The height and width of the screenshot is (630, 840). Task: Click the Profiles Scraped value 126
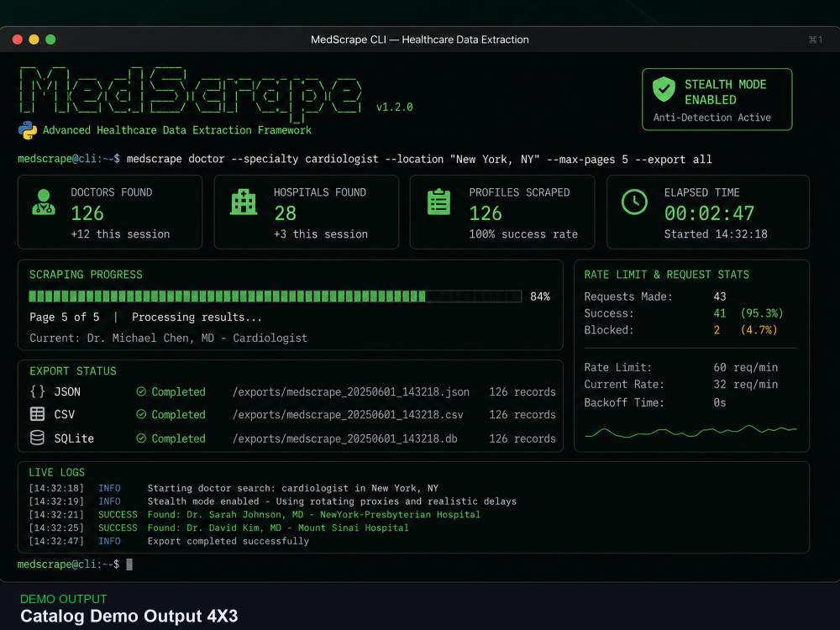click(486, 213)
